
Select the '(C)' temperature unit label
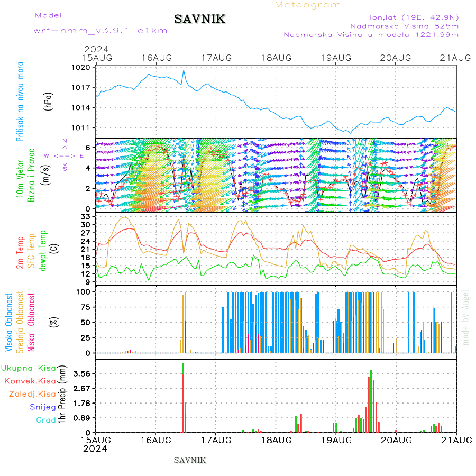click(54, 249)
